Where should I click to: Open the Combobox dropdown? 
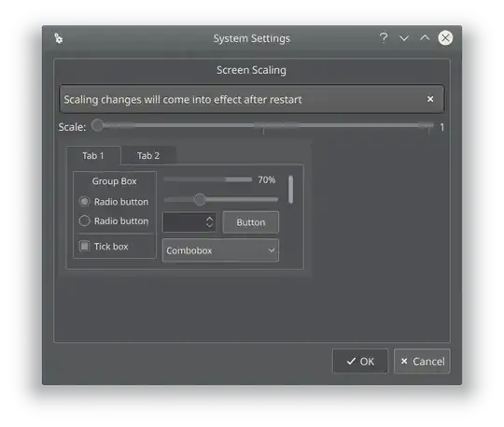coord(220,250)
